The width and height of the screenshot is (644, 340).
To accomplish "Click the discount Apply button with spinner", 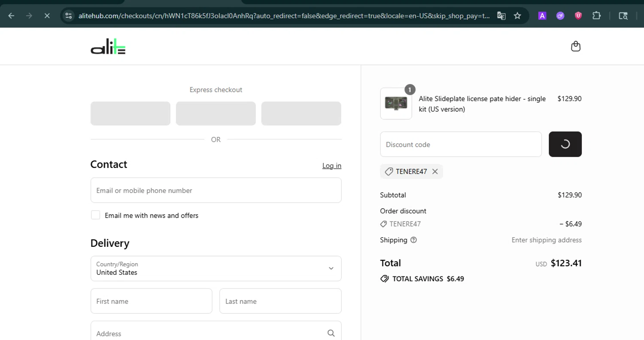I will (565, 144).
